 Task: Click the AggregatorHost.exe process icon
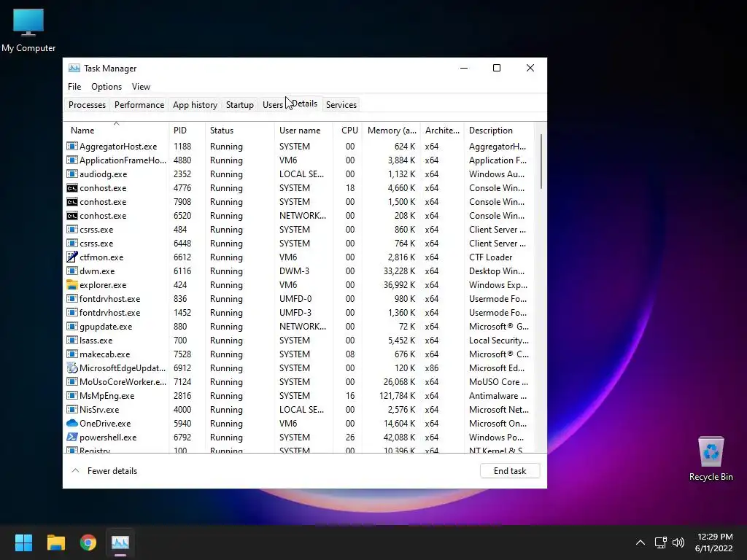point(72,146)
